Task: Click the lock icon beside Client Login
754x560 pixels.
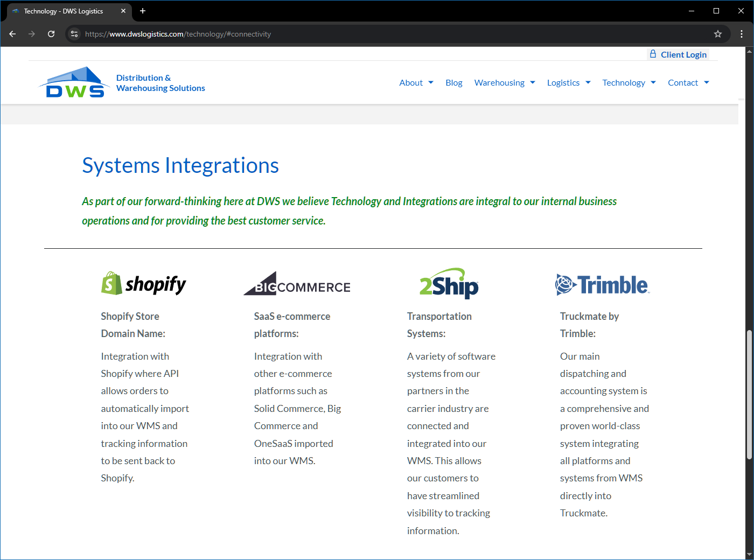Action: tap(653, 54)
